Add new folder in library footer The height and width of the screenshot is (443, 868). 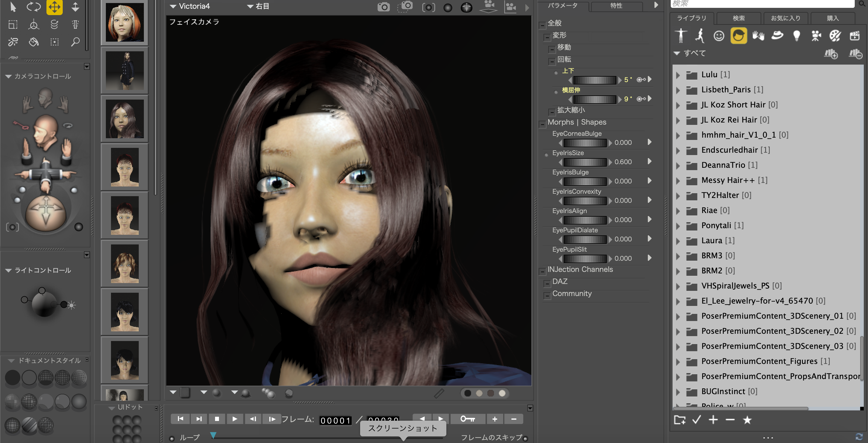pyautogui.click(x=679, y=420)
